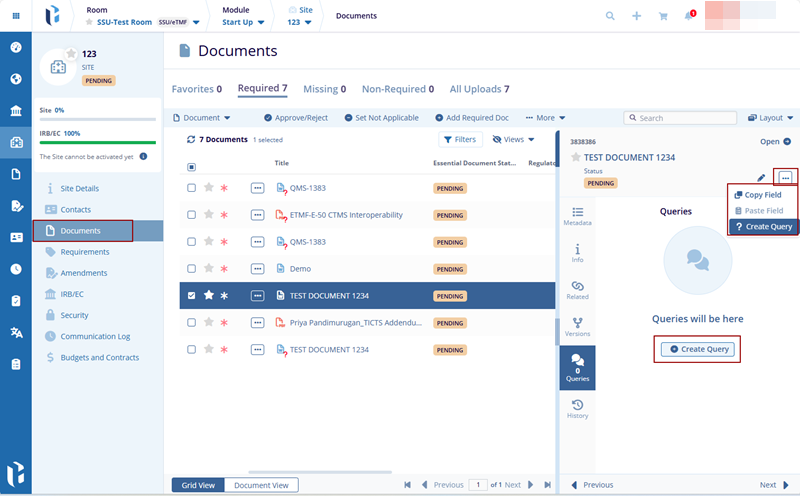Click the document Search input field
This screenshot has width=800, height=496.
[x=680, y=118]
